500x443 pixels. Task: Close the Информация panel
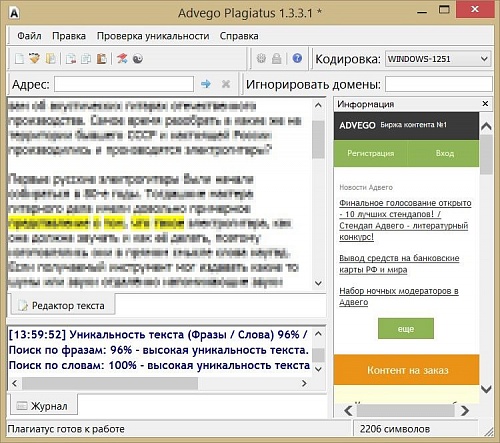click(485, 104)
